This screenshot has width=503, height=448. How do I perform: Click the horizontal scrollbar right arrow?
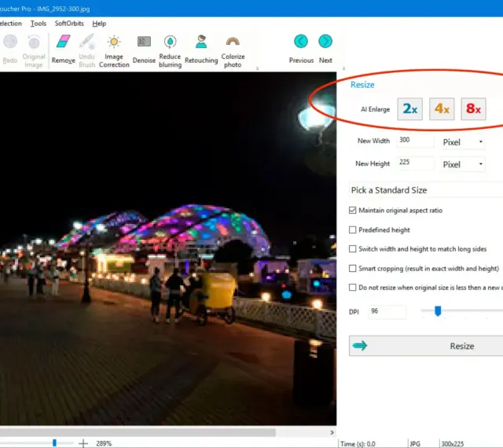(x=332, y=432)
